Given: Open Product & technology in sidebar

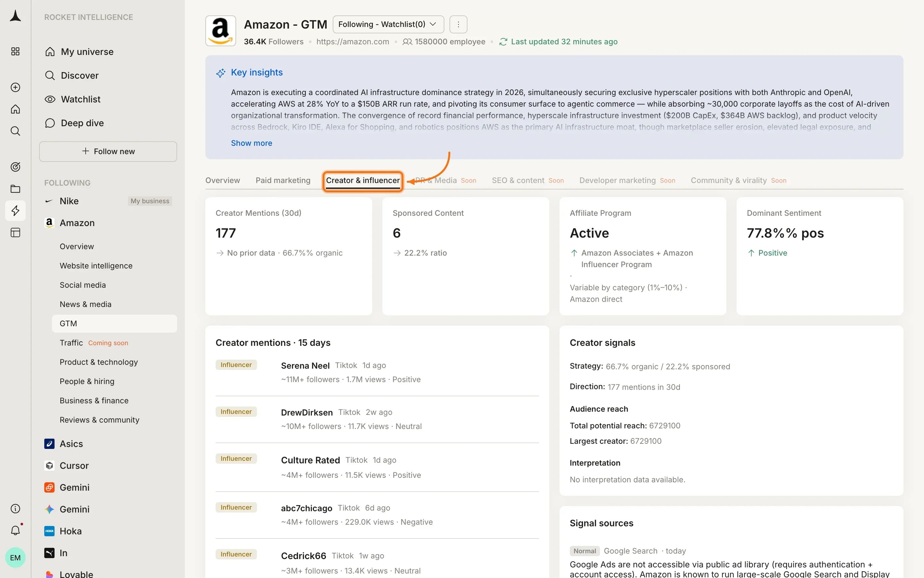Looking at the screenshot, I should [99, 362].
